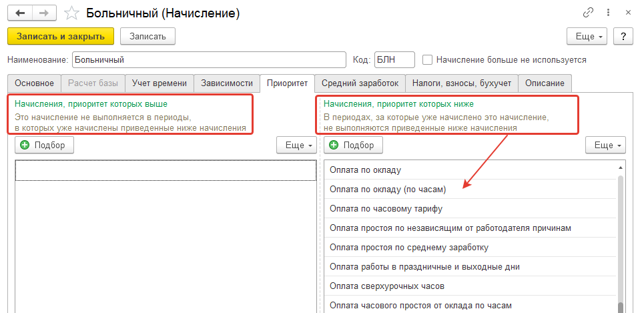The height and width of the screenshot is (313, 644).
Task: Click Подбор in higher-priority panel
Action: [x=44, y=145]
